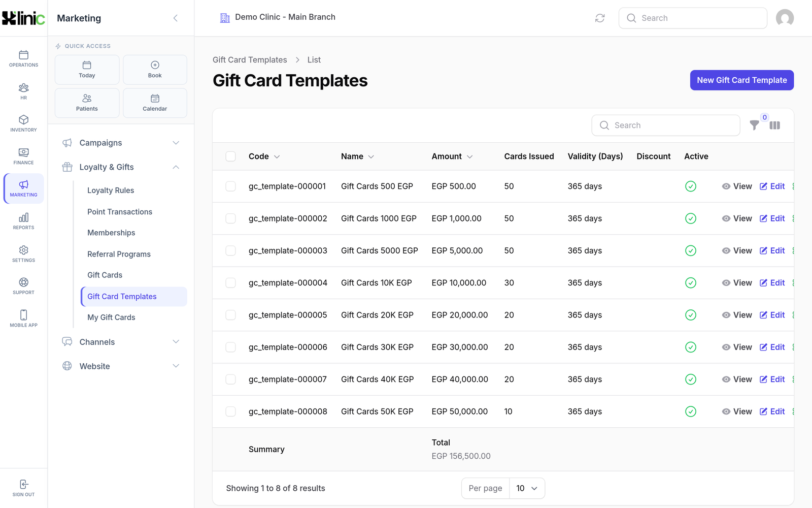
Task: Open the Per page dropdown
Action: [x=527, y=488]
